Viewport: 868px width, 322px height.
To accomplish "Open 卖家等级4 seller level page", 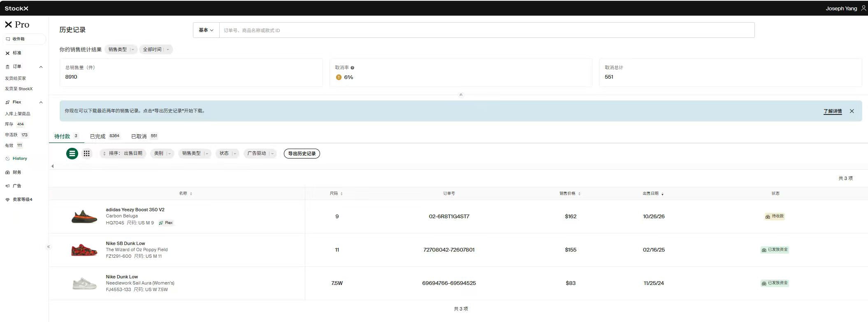I will pyautogui.click(x=19, y=200).
